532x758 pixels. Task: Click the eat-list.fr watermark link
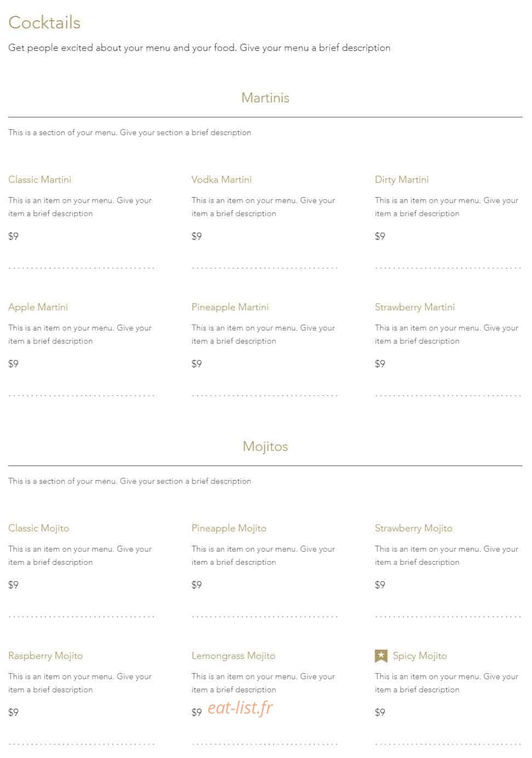tap(240, 708)
